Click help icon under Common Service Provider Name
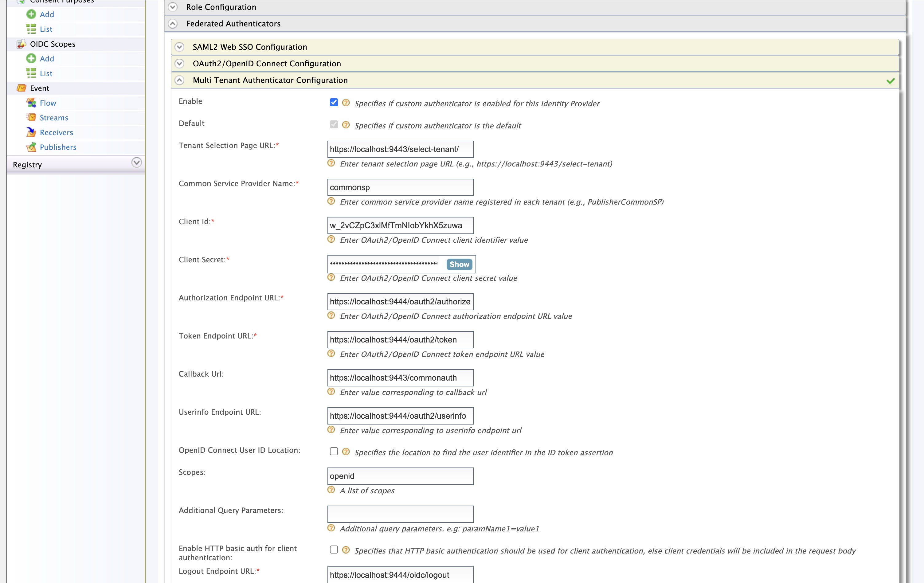The image size is (924, 583). pos(331,201)
